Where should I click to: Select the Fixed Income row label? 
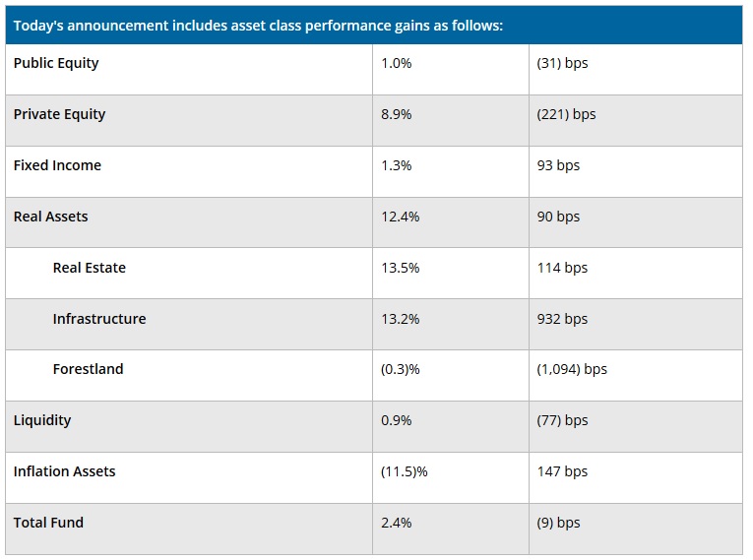[57, 165]
